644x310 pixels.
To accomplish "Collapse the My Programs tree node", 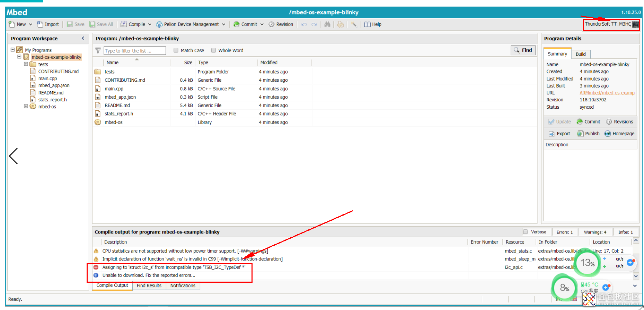I will point(12,50).
